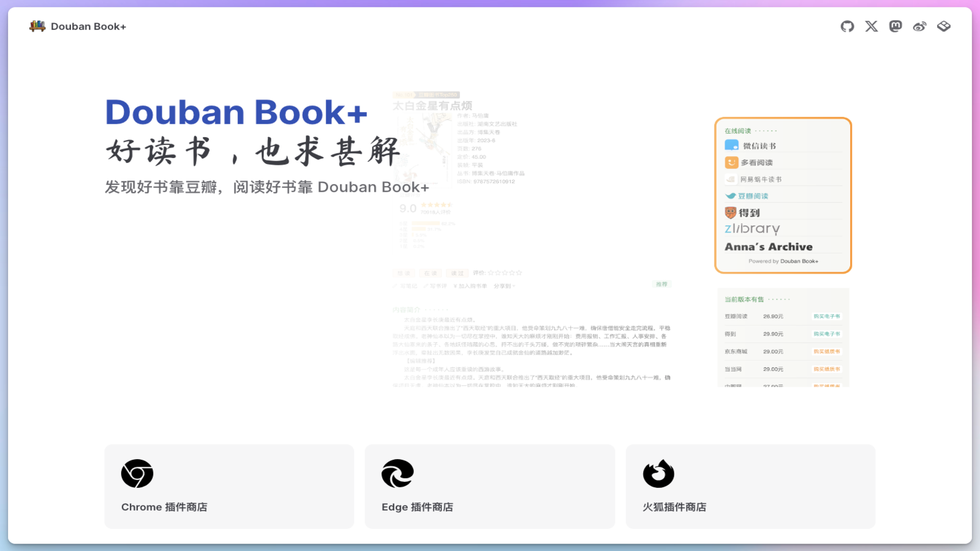This screenshot has height=551, width=980.
Task: Open the Mastodon profile icon
Action: [x=895, y=26]
